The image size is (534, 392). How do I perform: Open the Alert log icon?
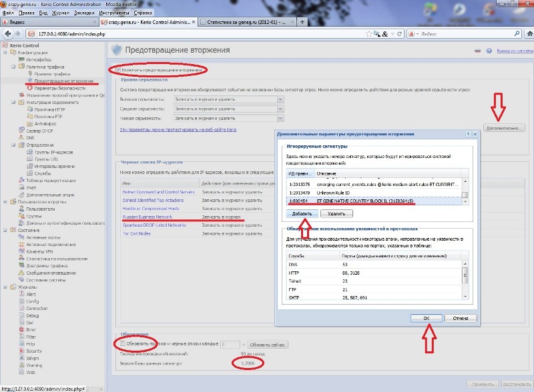[x=21, y=294]
